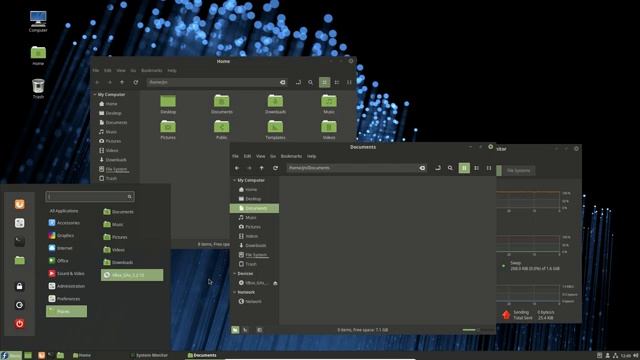The image size is (640, 360).
Task: Show tree view button in Documents status bar
Action: (x=245, y=330)
